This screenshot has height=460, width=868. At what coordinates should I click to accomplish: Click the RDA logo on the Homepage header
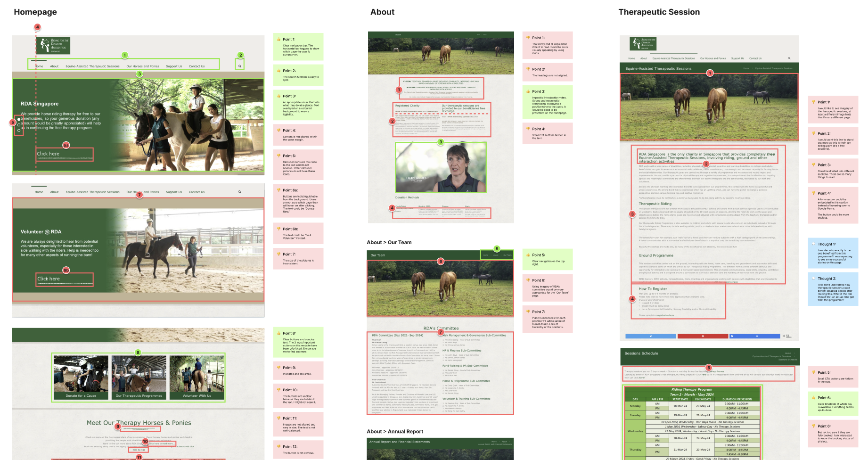53,45
